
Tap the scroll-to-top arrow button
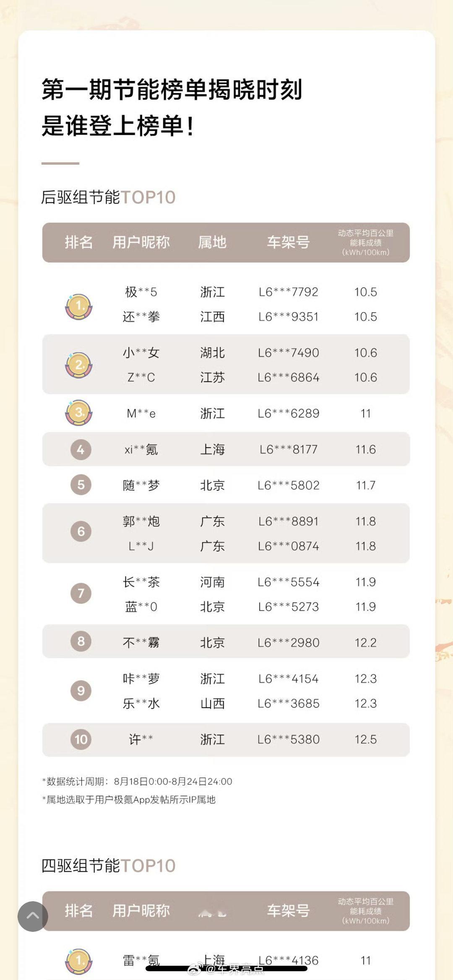[33, 916]
